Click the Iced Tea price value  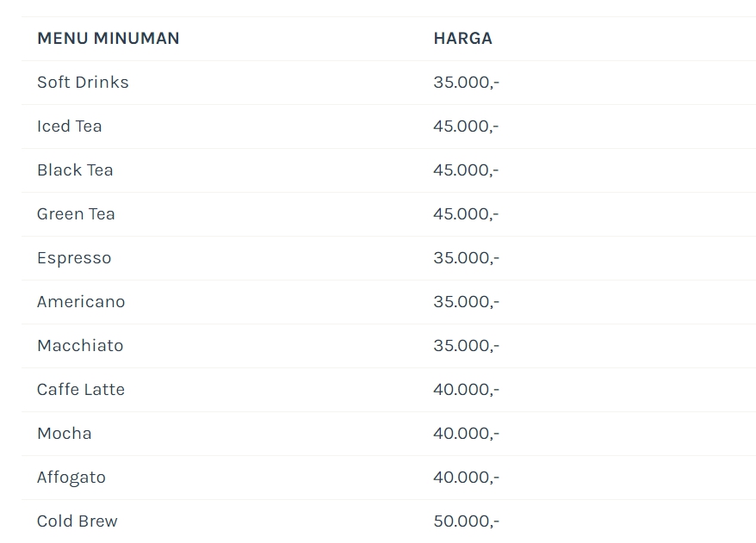(466, 126)
